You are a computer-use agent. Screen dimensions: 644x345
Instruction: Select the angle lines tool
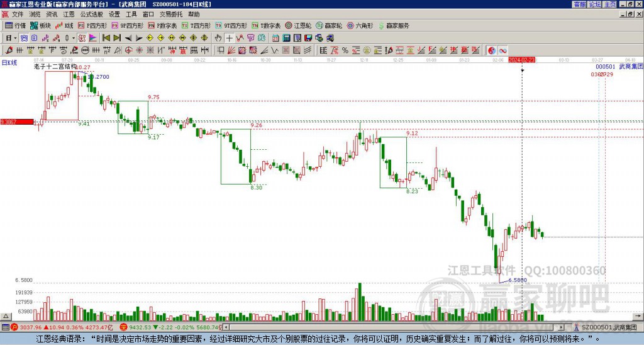(x=264, y=50)
